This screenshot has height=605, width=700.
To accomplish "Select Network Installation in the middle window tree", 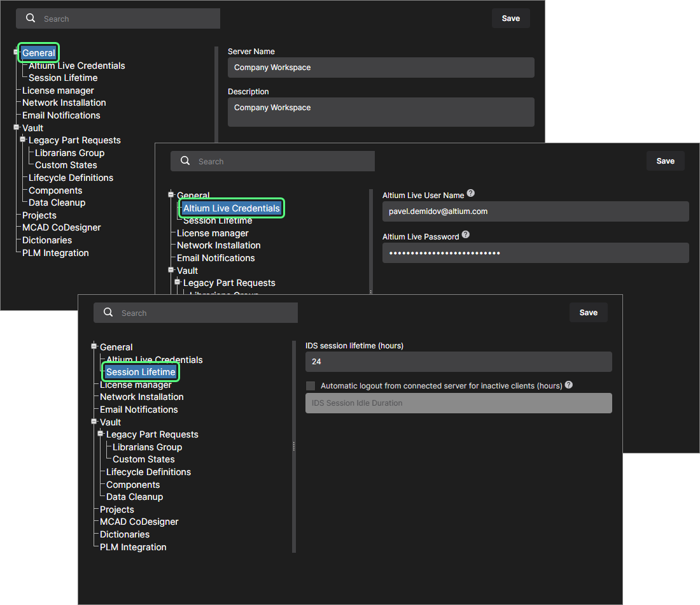I will click(219, 245).
